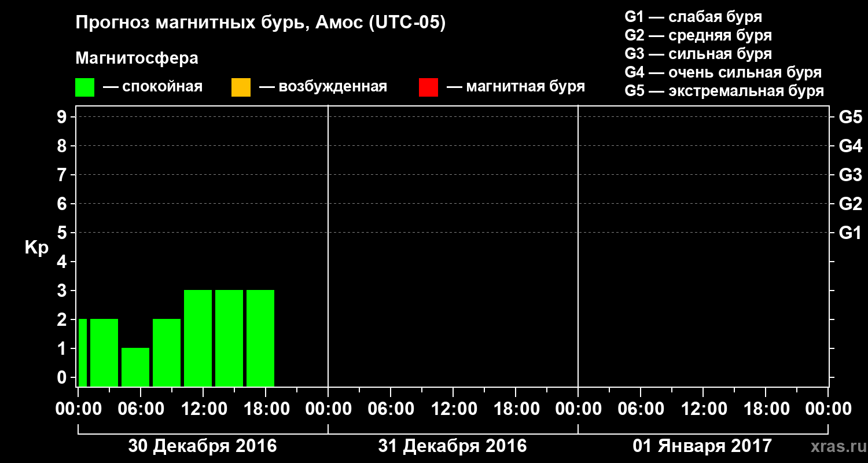Screen dimensions: 868x463
Task: Click the 'G2' label on right axis
Action: (x=851, y=204)
